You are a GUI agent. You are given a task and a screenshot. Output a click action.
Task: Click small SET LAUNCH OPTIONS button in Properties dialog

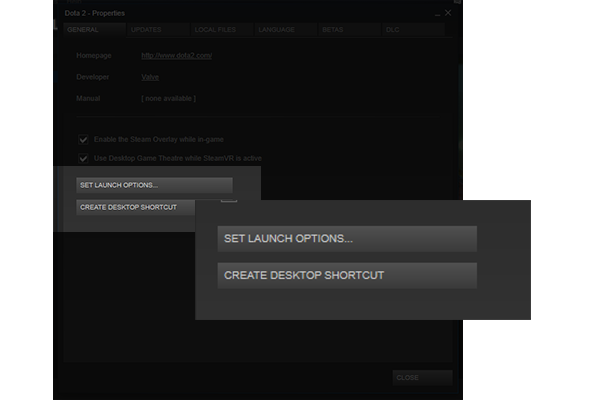click(154, 185)
